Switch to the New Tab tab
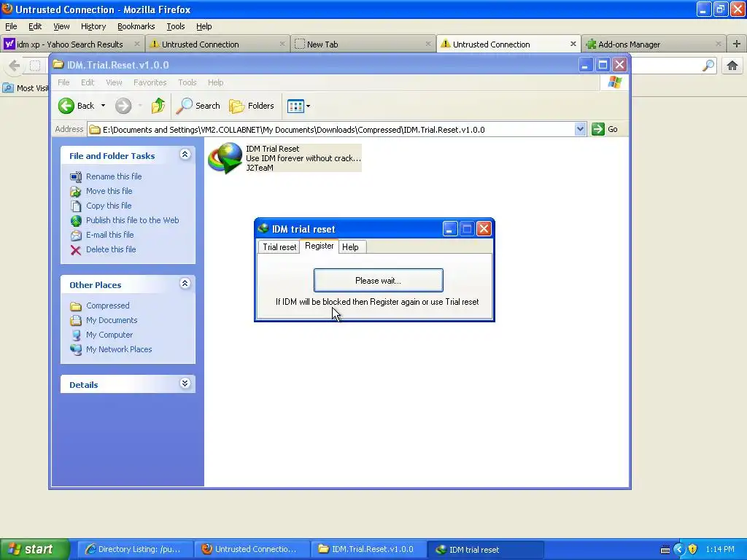747x560 pixels. 362,44
